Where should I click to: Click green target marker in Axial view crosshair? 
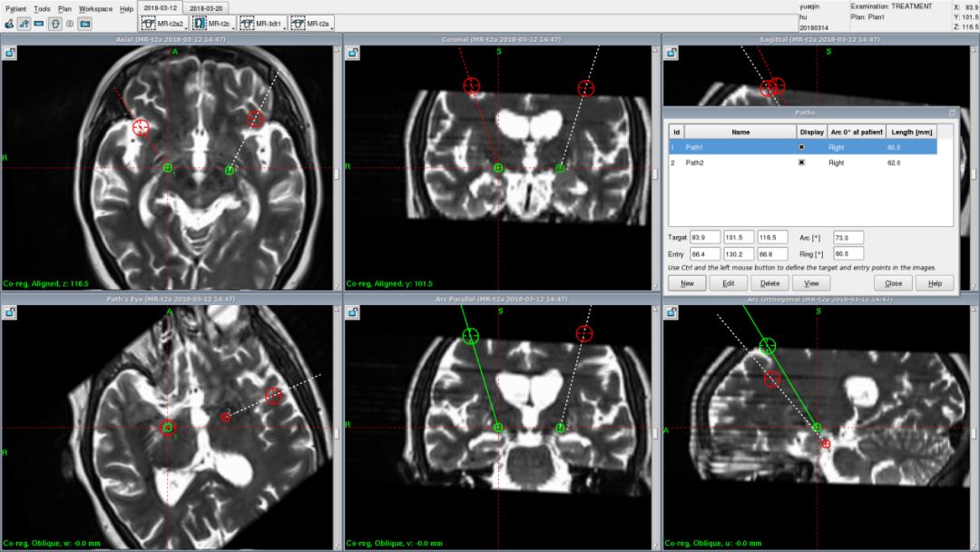coord(168,168)
